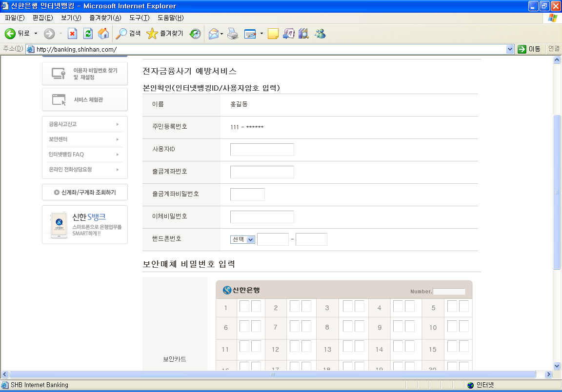Click the Research binoculars icon
The height and width of the screenshot is (392, 562).
click(303, 34)
